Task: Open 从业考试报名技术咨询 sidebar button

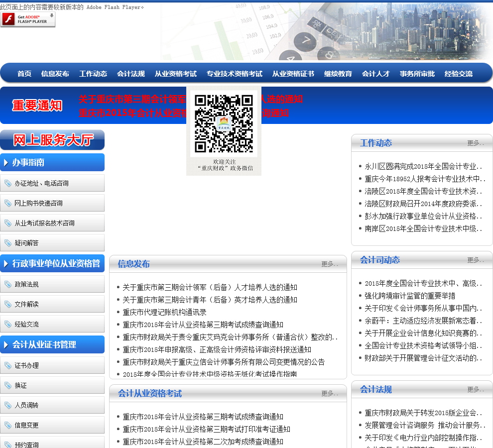Action: (52, 223)
